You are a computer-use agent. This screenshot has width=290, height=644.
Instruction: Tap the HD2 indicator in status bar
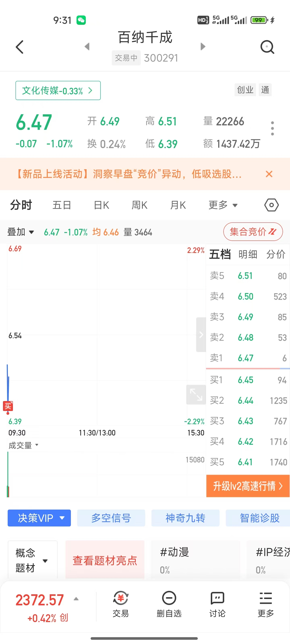[203, 20]
